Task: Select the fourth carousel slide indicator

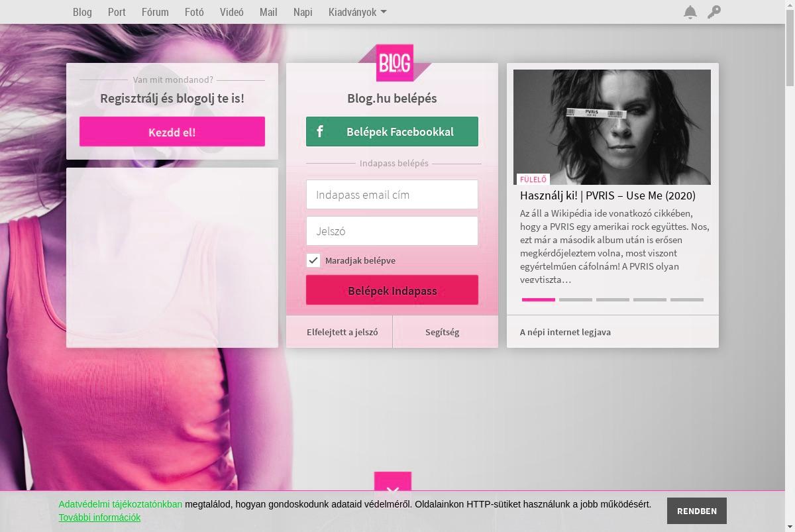Action: click(650, 299)
